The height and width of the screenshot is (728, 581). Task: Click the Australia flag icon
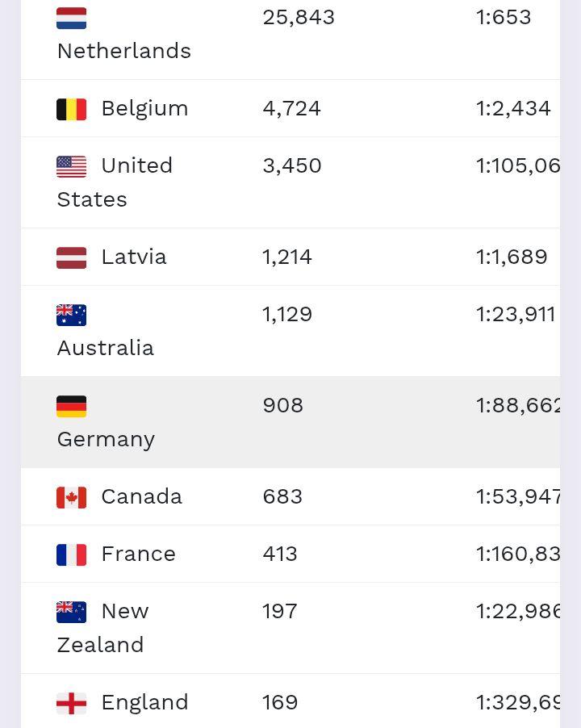point(72,316)
